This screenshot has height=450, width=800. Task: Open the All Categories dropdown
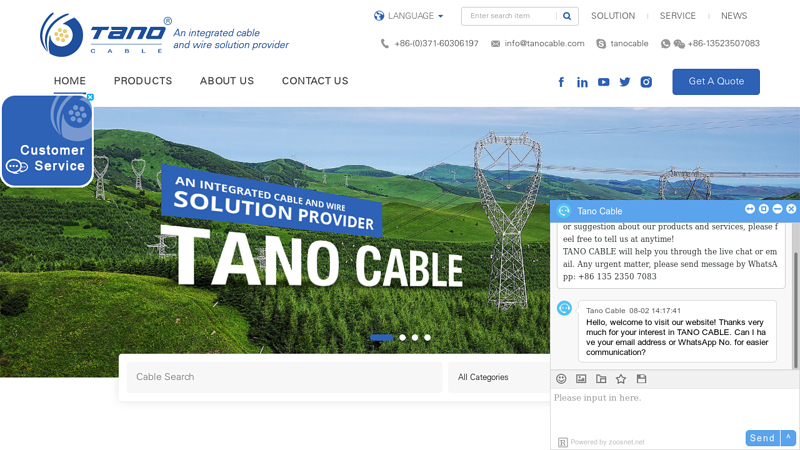[499, 377]
